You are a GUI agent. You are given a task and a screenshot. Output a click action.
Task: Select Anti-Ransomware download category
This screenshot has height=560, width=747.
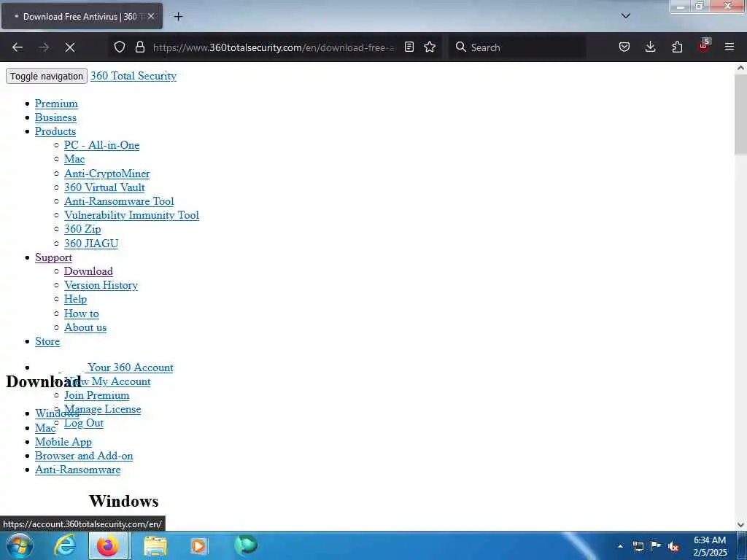click(77, 470)
